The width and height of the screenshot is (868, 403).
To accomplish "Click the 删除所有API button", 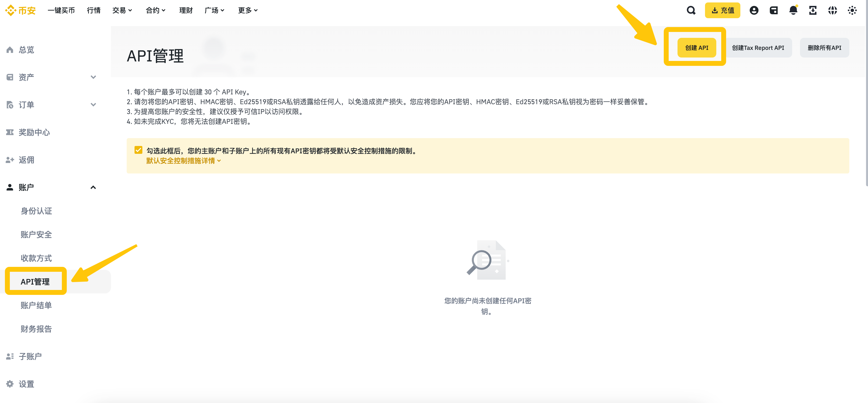I will pyautogui.click(x=824, y=48).
